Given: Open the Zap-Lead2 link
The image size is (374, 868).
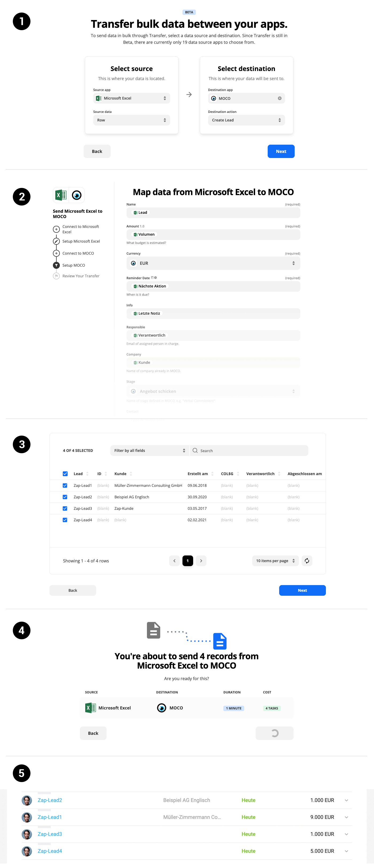Looking at the screenshot, I should coord(50,800).
